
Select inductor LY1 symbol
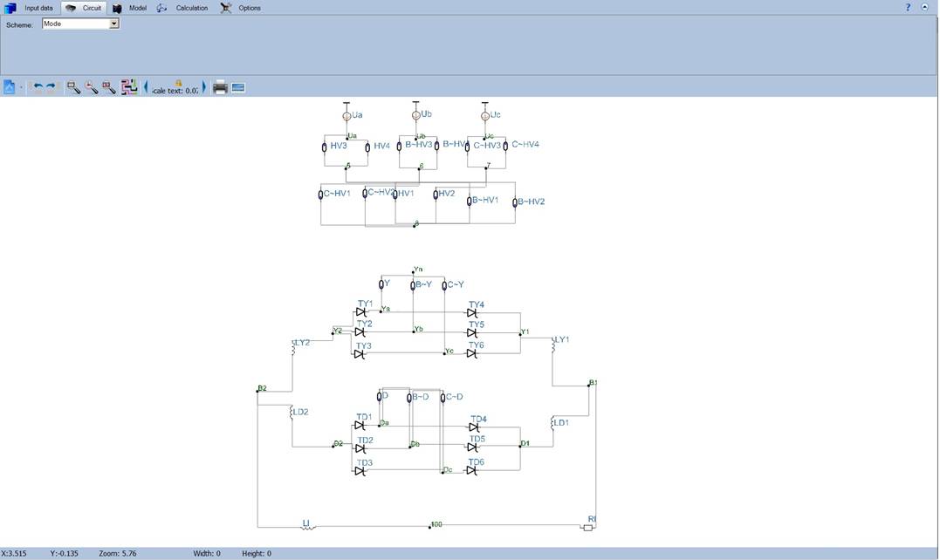(553, 345)
